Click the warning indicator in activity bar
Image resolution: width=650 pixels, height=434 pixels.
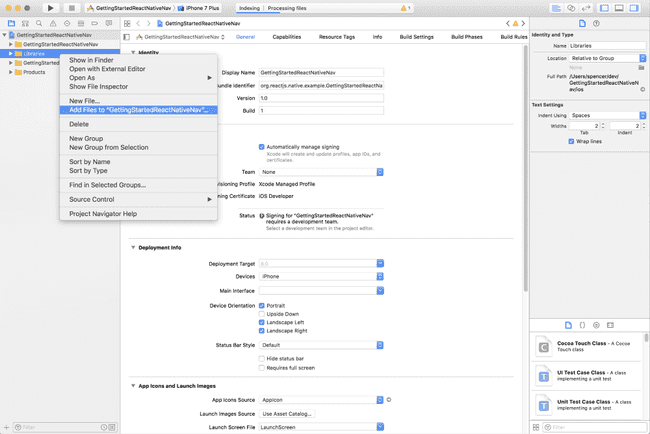[405, 8]
